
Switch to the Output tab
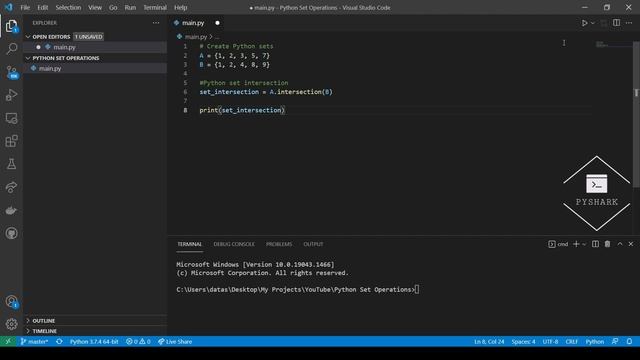pyautogui.click(x=313, y=244)
